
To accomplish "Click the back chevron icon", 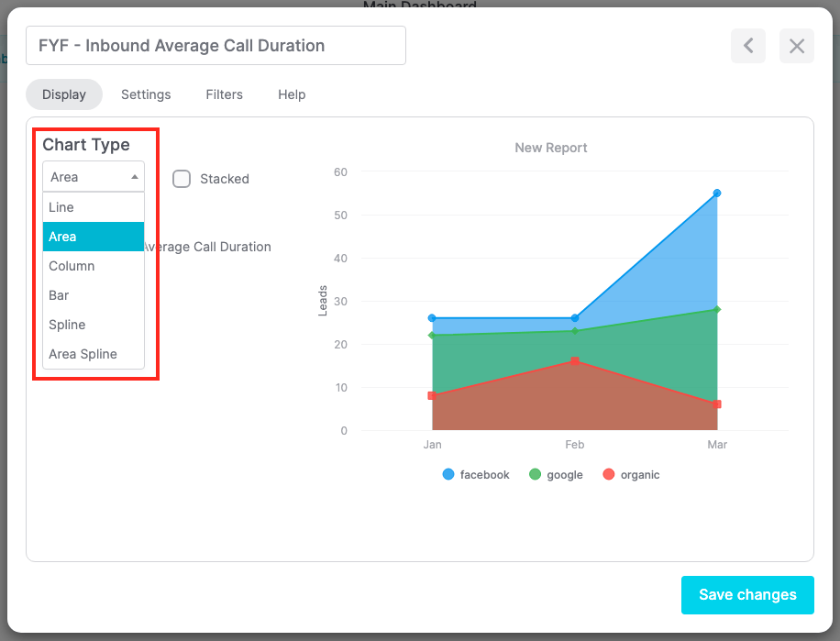I will click(x=748, y=46).
